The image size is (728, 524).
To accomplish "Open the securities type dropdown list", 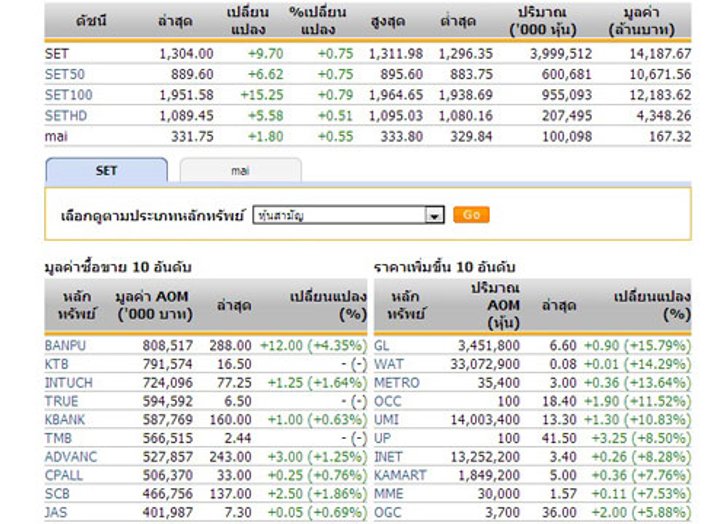I will 348,215.
